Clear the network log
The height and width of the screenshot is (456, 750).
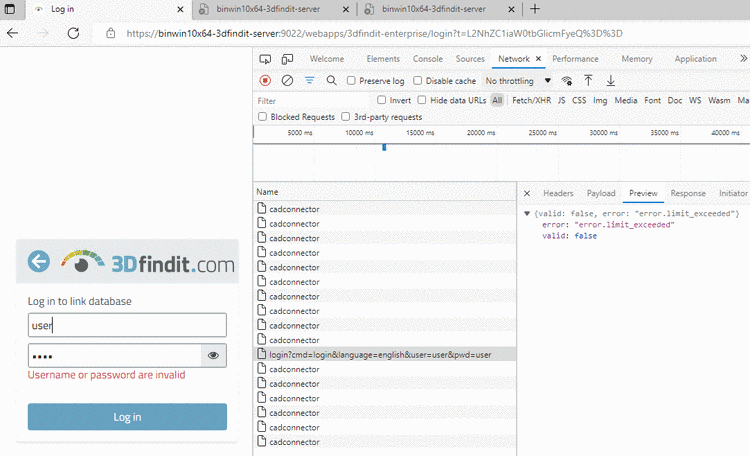(x=287, y=80)
